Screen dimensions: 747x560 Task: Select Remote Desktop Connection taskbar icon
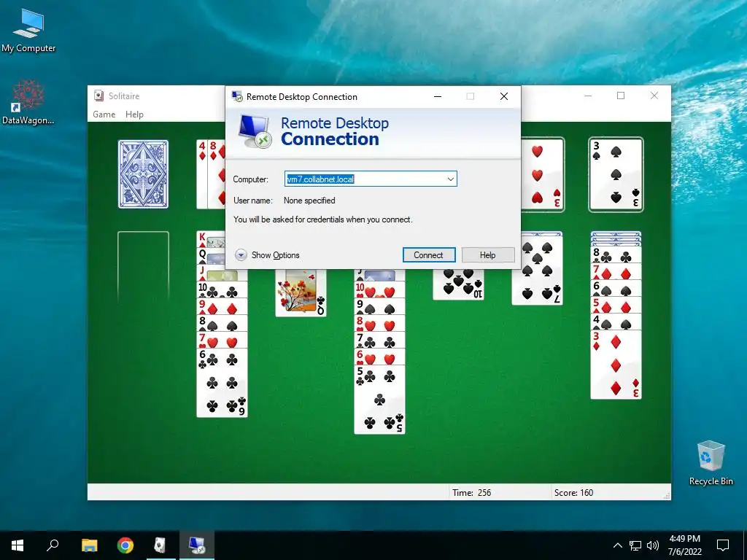pyautogui.click(x=196, y=545)
